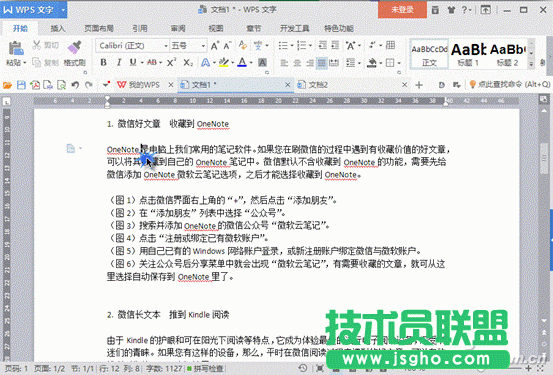Screen dimensions: 553x375
Task: Click the insert table grid icon
Action: [x=390, y=45]
